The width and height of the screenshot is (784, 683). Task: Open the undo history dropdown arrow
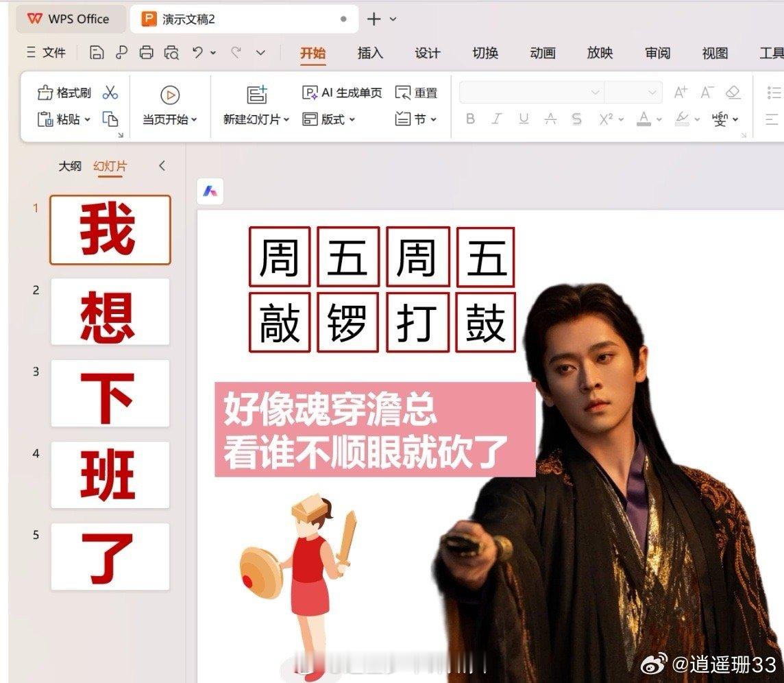click(213, 53)
